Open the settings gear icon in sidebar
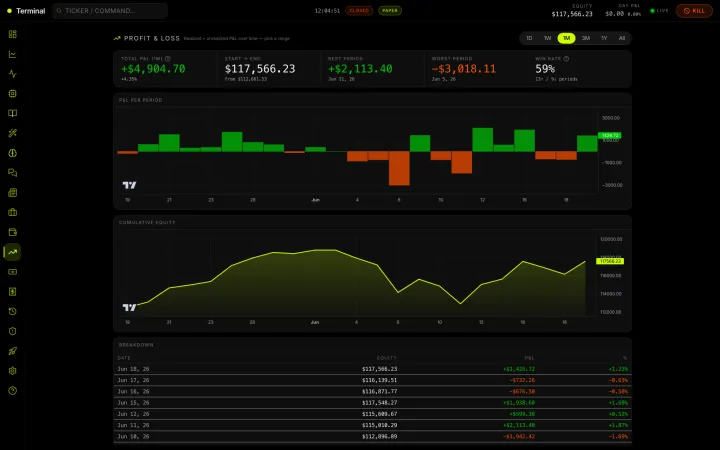720x450 pixels. (x=12, y=371)
